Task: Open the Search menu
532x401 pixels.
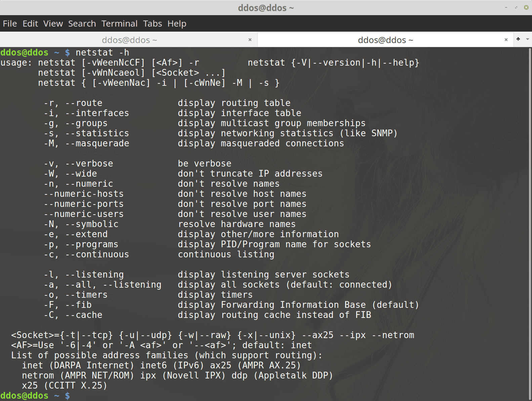Action: [x=82, y=24]
